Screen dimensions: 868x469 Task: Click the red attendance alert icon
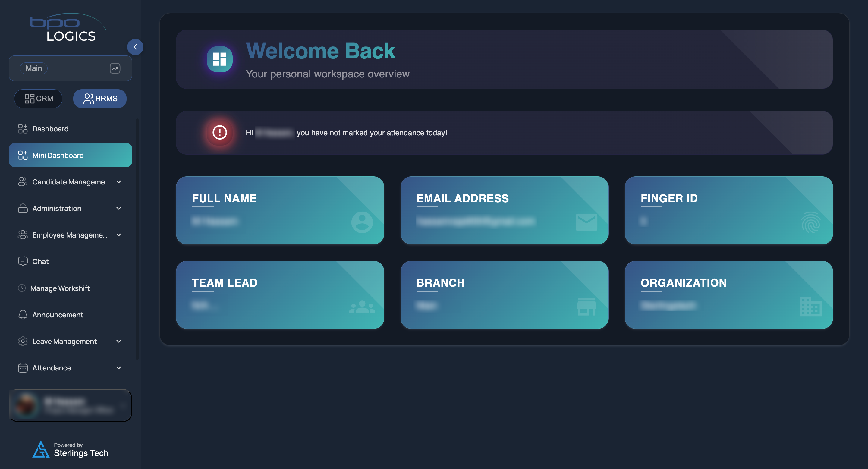coord(219,132)
